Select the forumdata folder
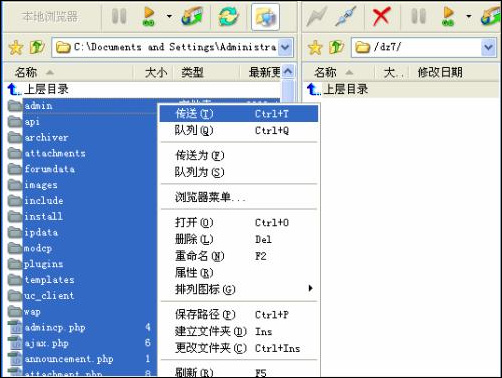Viewport: 502px width, 378px height. 49,169
